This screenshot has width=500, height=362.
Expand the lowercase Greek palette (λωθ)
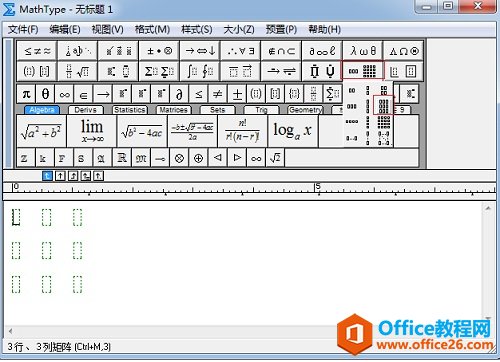click(x=363, y=51)
